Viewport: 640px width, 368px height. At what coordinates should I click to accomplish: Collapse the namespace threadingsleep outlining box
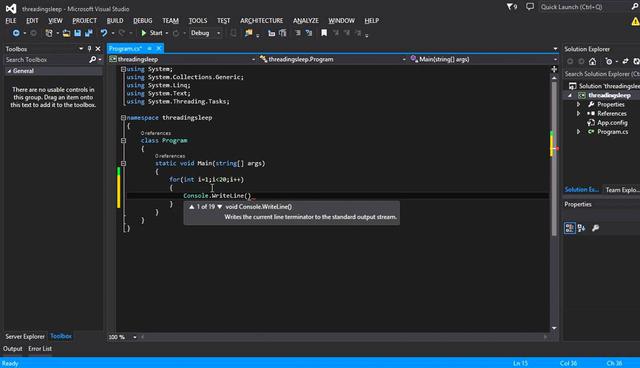(x=123, y=118)
